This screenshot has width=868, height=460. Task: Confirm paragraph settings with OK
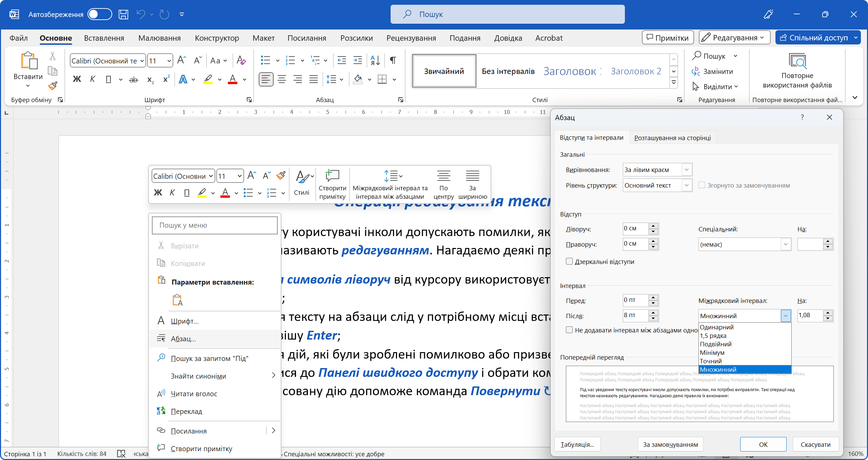[763, 444]
